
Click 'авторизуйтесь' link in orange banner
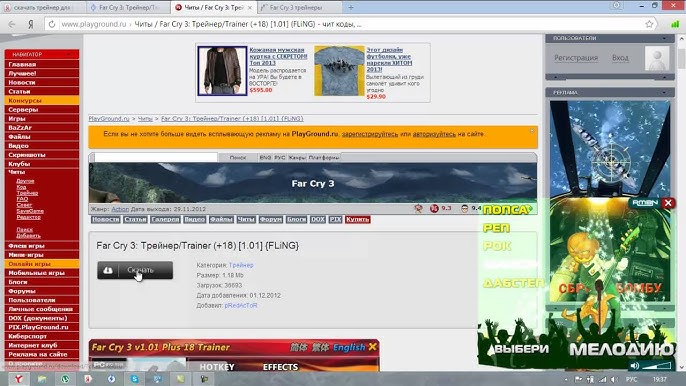point(434,134)
